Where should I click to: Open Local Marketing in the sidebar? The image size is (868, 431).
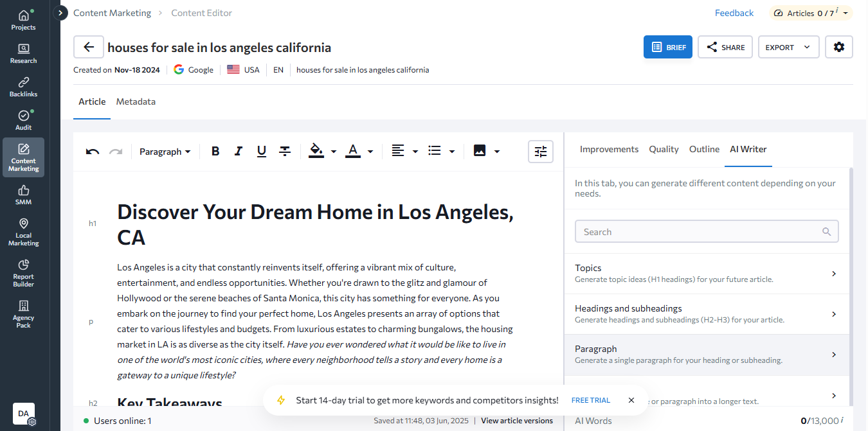tap(23, 232)
